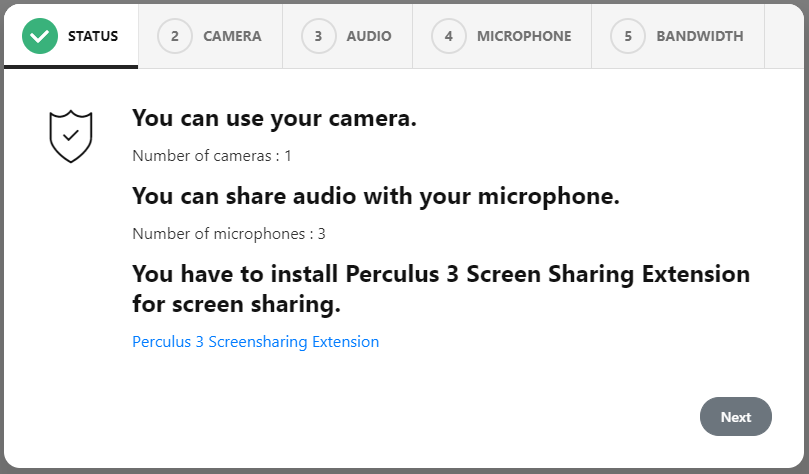Image resolution: width=809 pixels, height=474 pixels.
Task: Select the 'Number of cameras : 1' text
Action: [x=212, y=156]
